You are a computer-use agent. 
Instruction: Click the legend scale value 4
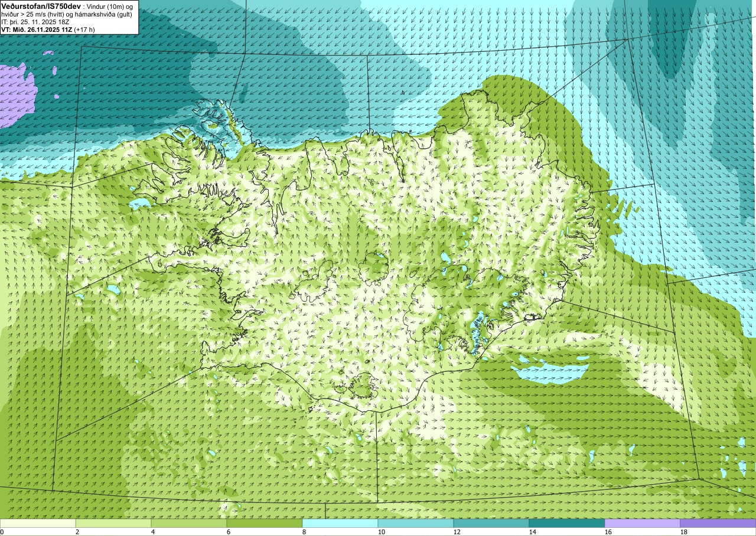(153, 532)
